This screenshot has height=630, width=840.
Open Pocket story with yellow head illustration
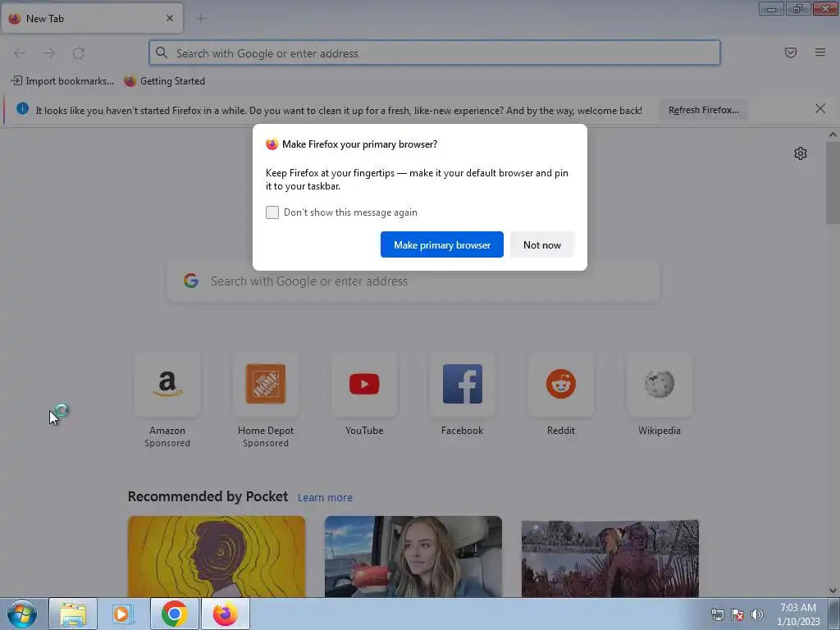[217, 557]
